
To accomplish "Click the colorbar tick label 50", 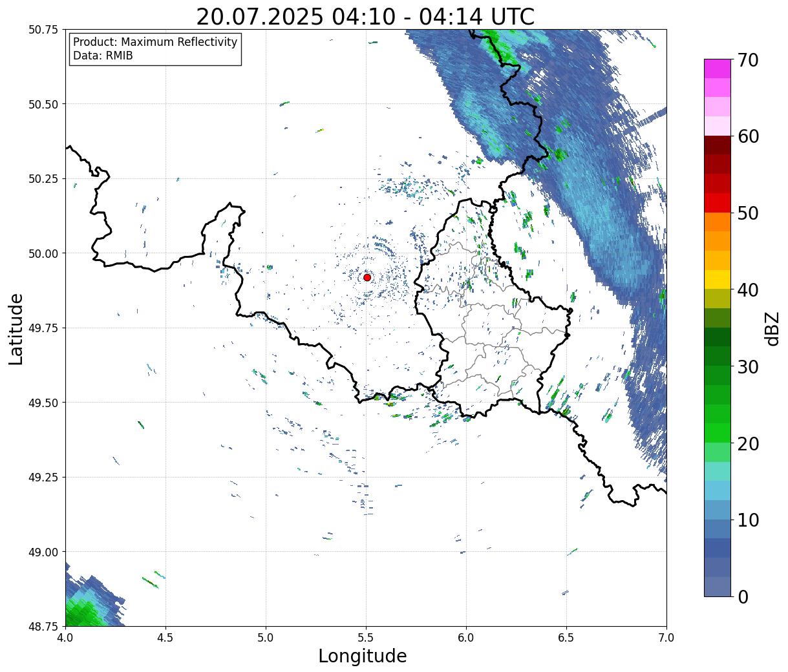I will click(x=748, y=213).
